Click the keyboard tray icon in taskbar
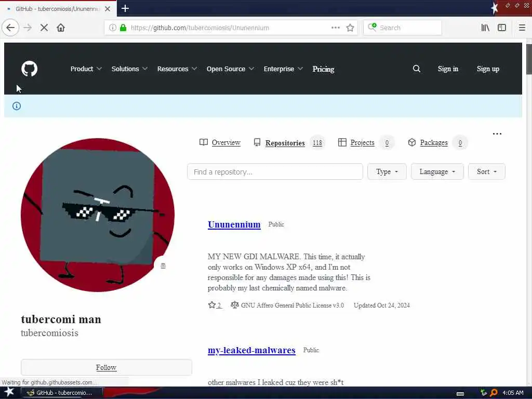Image resolution: width=532 pixels, height=399 pixels. coord(460,393)
